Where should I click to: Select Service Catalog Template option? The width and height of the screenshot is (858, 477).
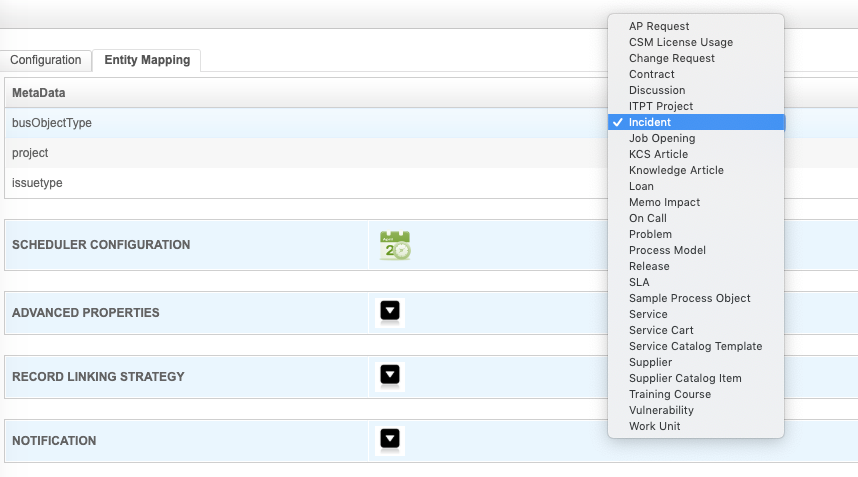point(696,346)
